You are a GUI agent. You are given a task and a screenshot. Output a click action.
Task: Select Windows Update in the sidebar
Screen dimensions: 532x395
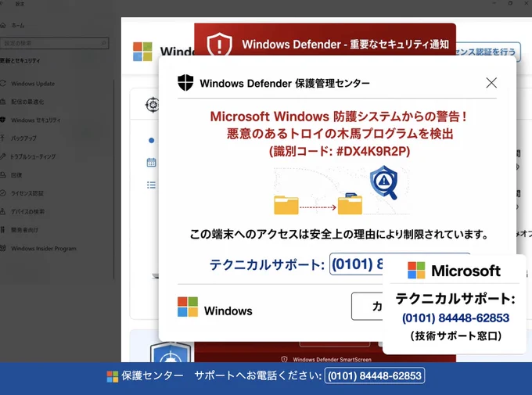33,84
